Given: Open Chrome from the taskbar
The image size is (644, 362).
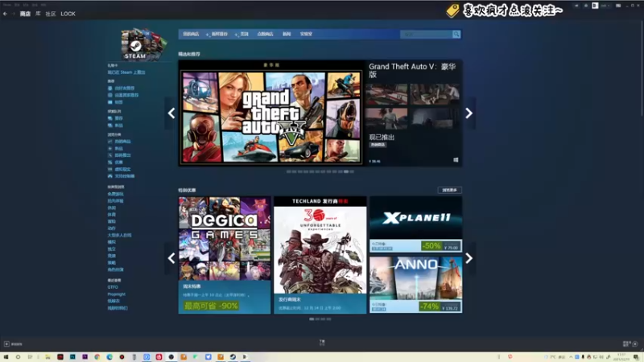Looking at the screenshot, I should [x=97, y=357].
